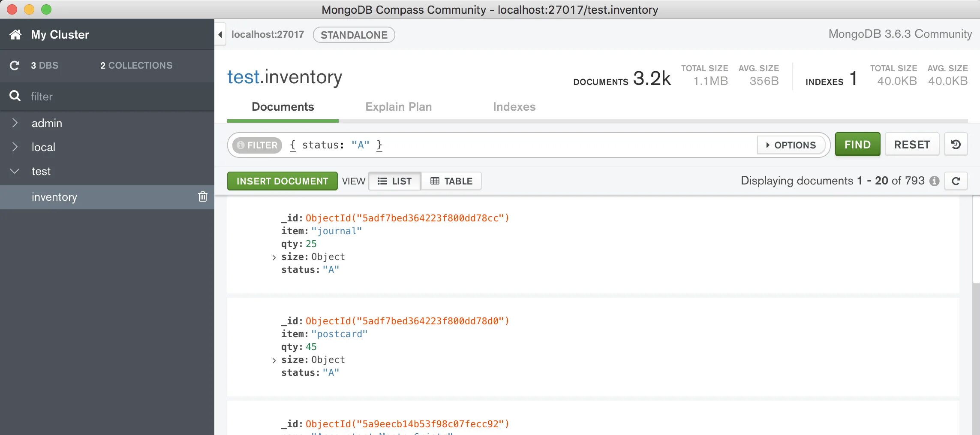Expand OPTIONS for the query bar
This screenshot has width=980, height=435.
[791, 145]
